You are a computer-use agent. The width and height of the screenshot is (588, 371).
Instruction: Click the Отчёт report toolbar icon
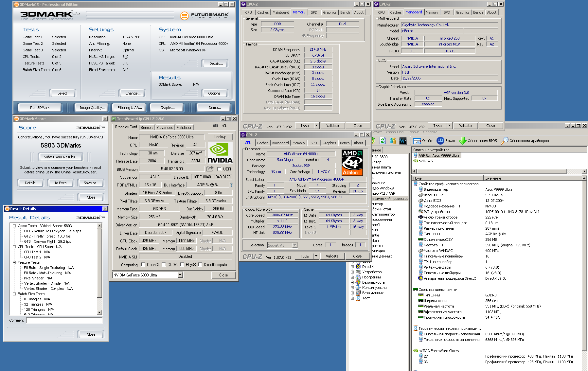417,141
